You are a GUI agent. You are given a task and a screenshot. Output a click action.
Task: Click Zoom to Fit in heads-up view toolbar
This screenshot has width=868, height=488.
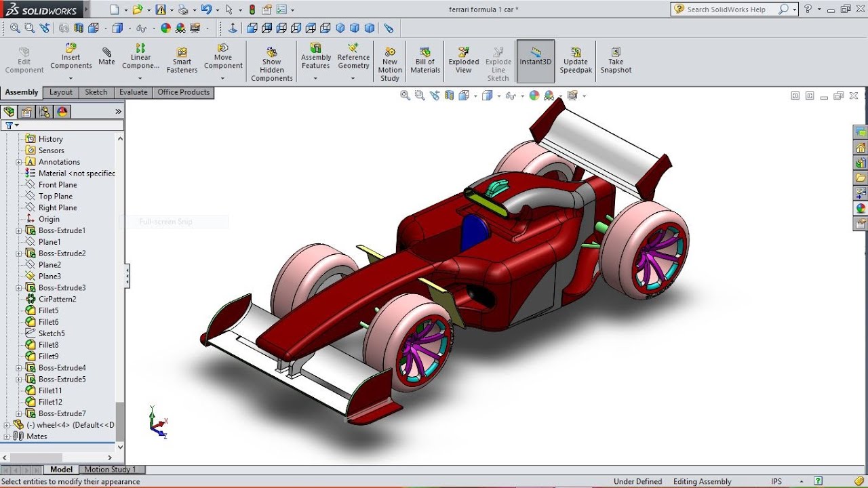click(x=405, y=96)
